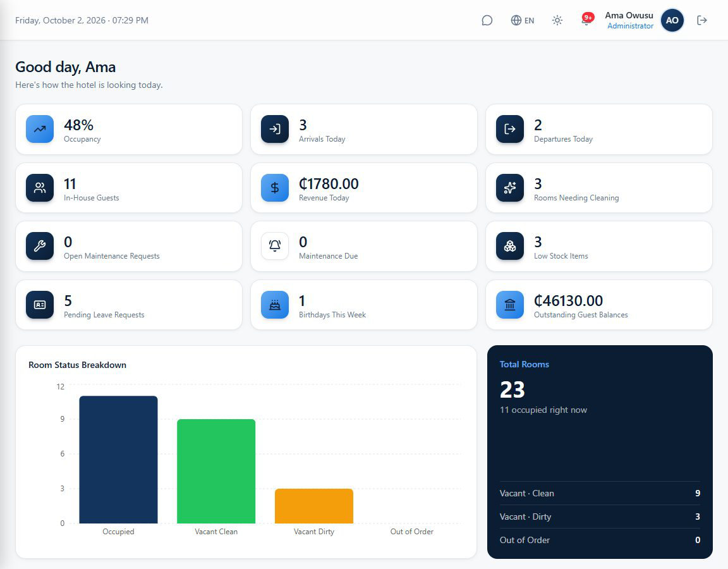Viewport: 728px width, 569px height.
Task: Click the Administrator role label
Action: click(x=630, y=26)
